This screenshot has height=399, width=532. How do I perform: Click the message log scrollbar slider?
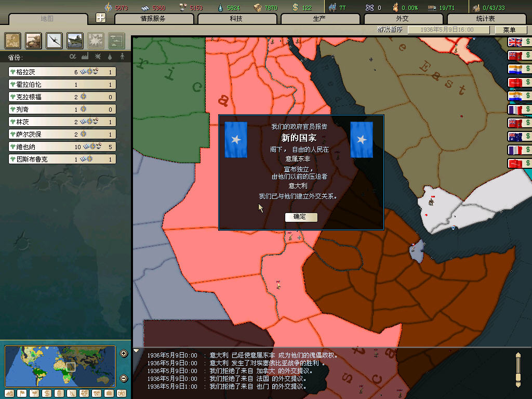517,369
